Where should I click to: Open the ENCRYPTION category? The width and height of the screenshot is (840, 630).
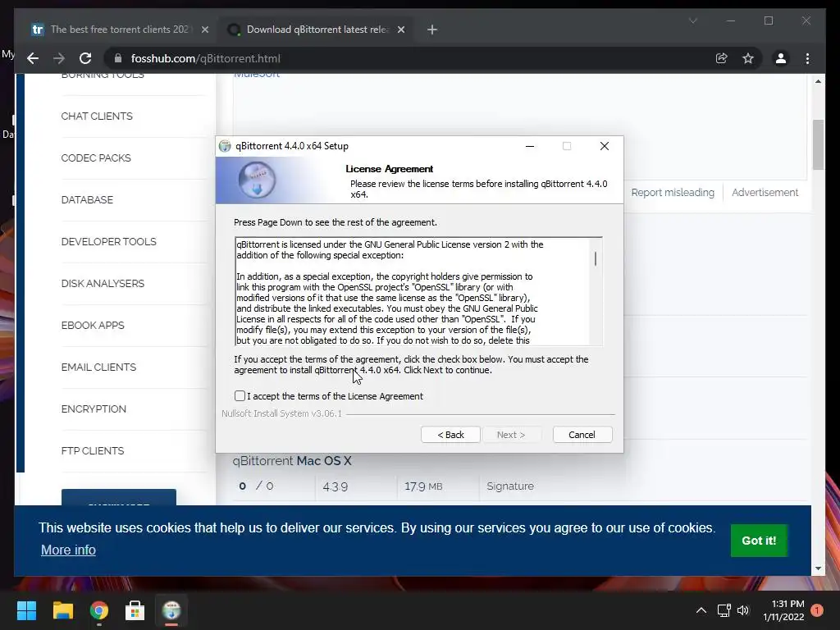pos(94,409)
